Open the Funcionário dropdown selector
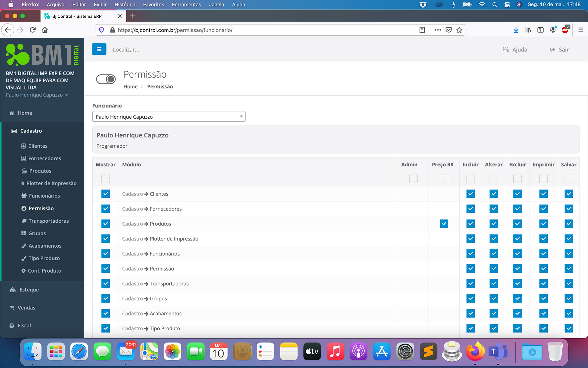Screen dimensions: 588x368 168,117
